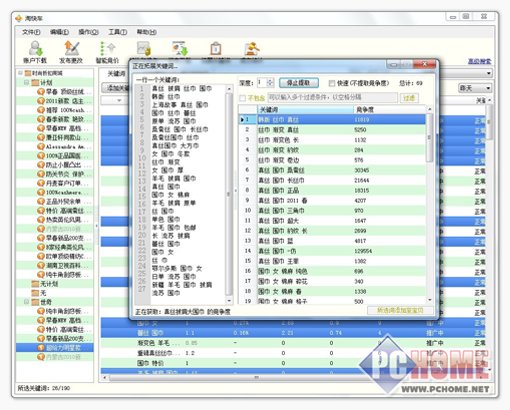
Task: Click the 所选词添加至宝贝 button at dialog bottom
Action: (x=400, y=310)
